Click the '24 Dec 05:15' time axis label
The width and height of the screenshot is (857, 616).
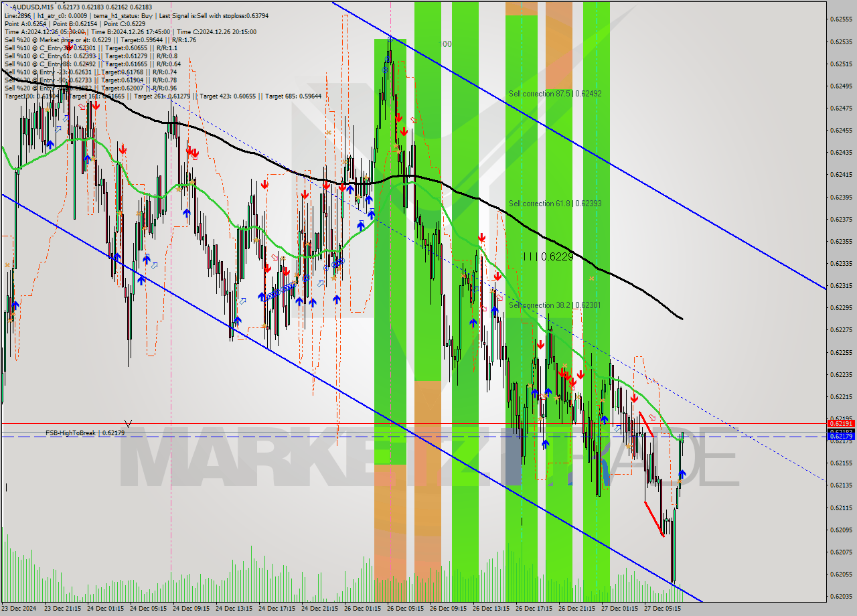click(149, 609)
